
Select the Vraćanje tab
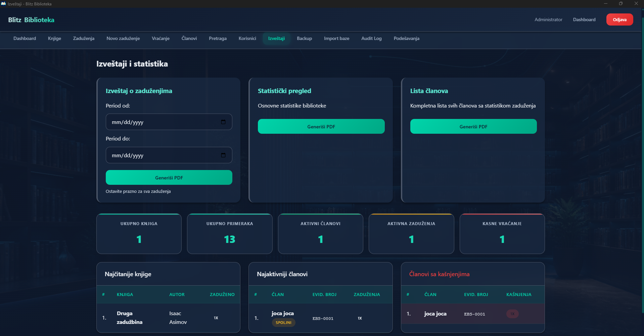(x=160, y=38)
